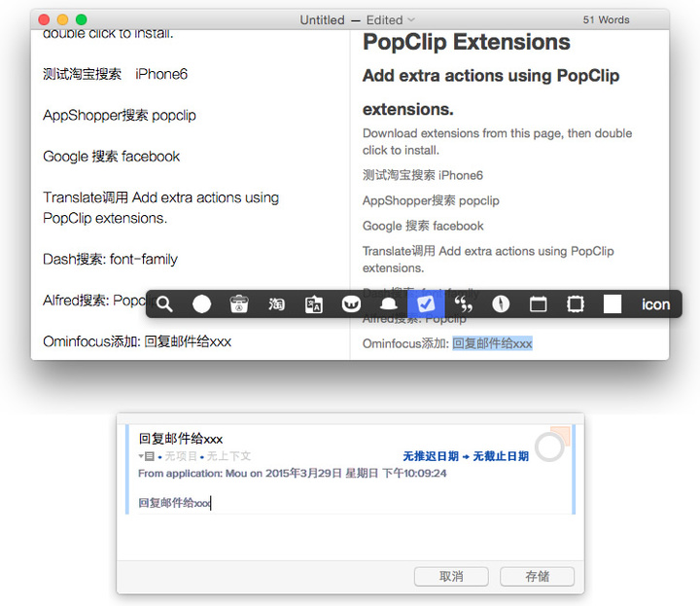
Task: Click the AppShopper basket icon
Action: [x=239, y=304]
